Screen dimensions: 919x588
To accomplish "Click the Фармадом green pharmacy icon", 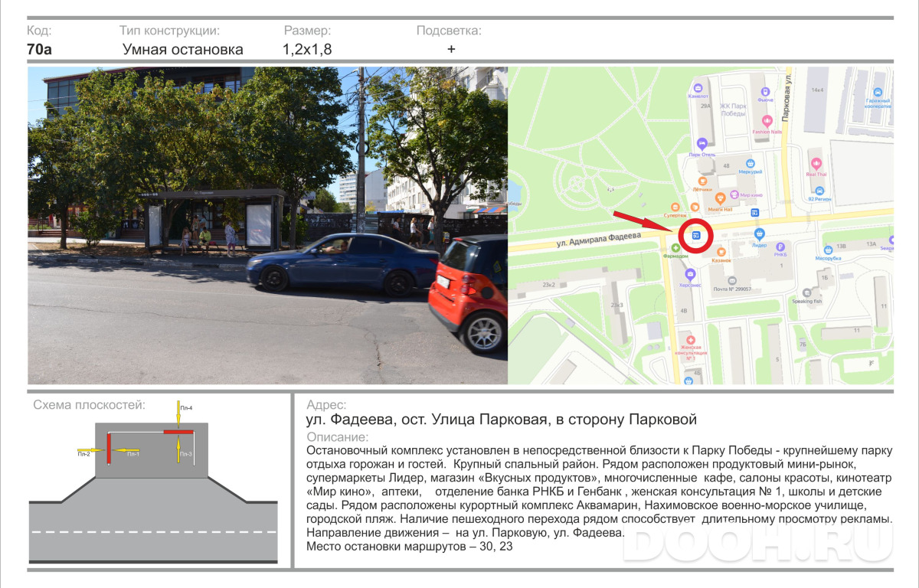I will (x=675, y=247).
